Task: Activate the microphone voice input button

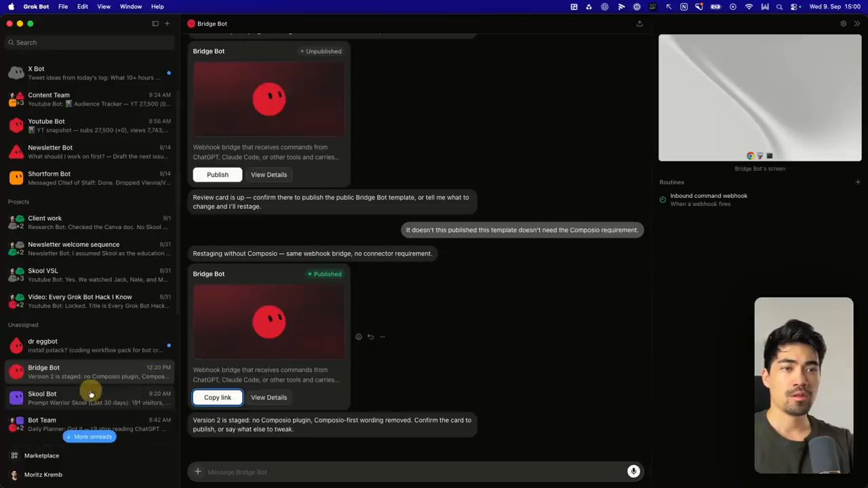Action: pyautogui.click(x=633, y=472)
